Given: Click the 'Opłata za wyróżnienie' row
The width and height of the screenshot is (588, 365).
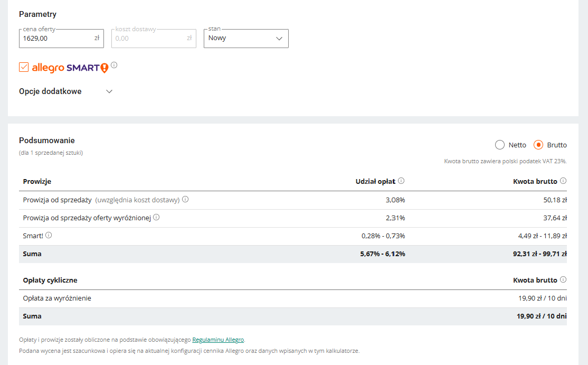Looking at the screenshot, I should 57,298.
